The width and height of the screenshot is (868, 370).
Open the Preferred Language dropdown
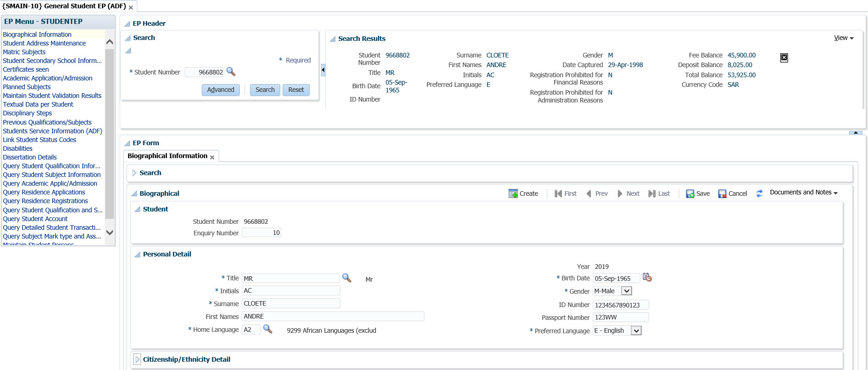coord(636,330)
